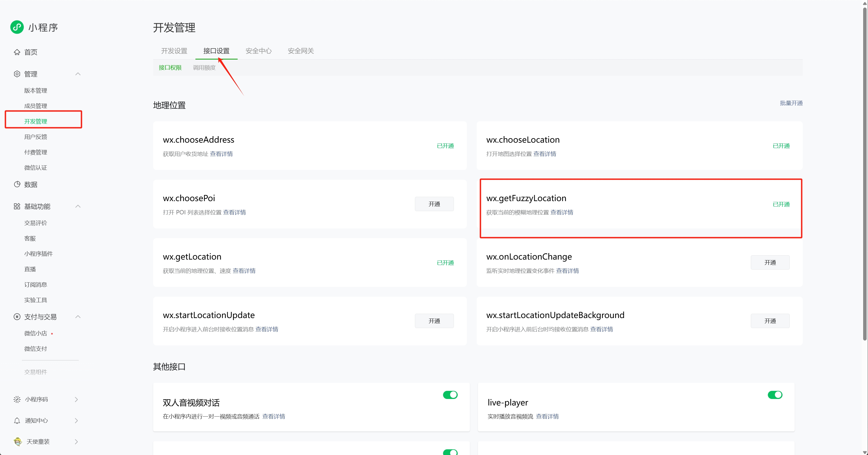Screen dimensions: 868x455
Task: Expand the 小程序码 menu arrow
Action: coord(77,400)
